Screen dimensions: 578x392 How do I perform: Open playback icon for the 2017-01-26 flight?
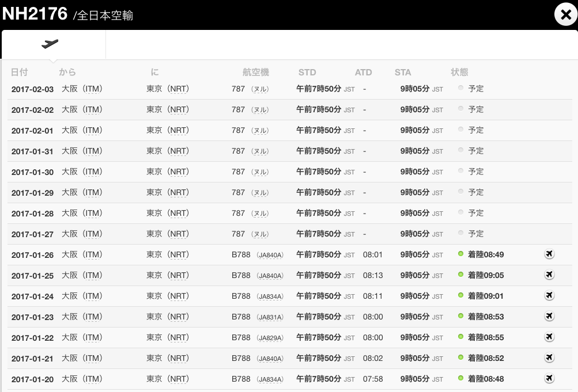coord(549,254)
